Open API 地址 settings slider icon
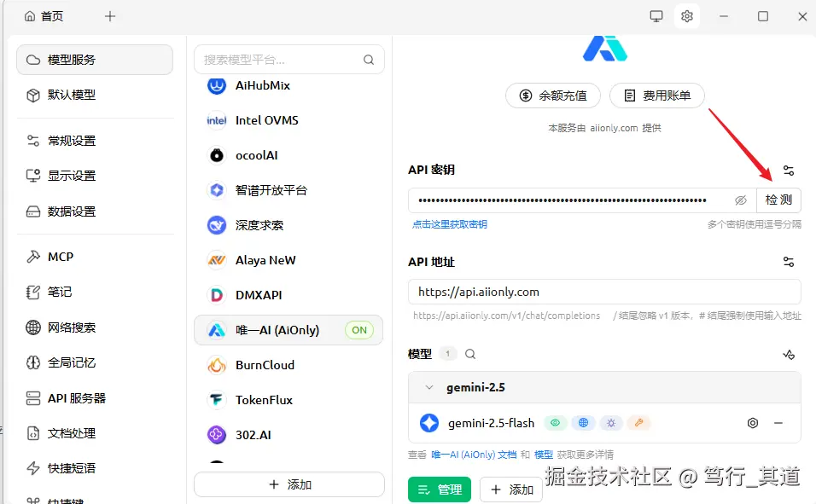 [x=789, y=262]
